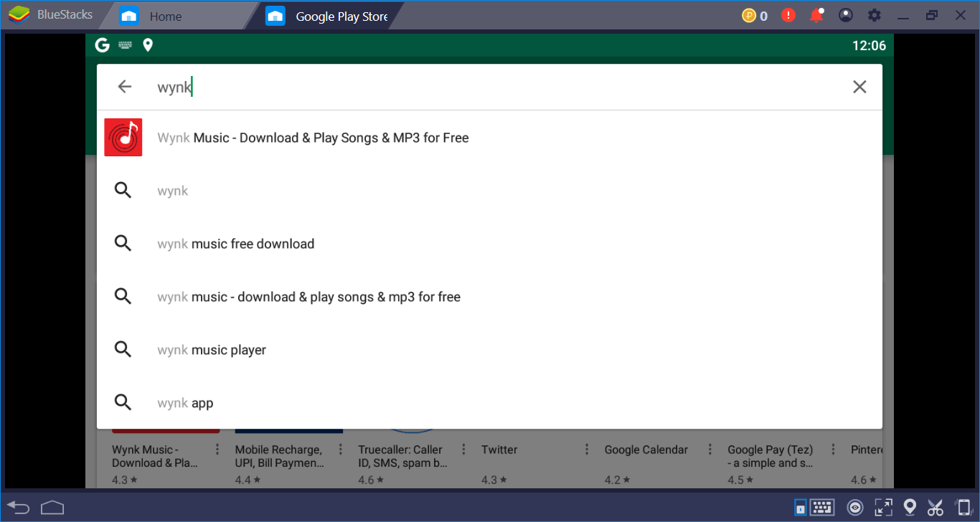Open the user account icon
This screenshot has height=522, width=980.
[847, 15]
